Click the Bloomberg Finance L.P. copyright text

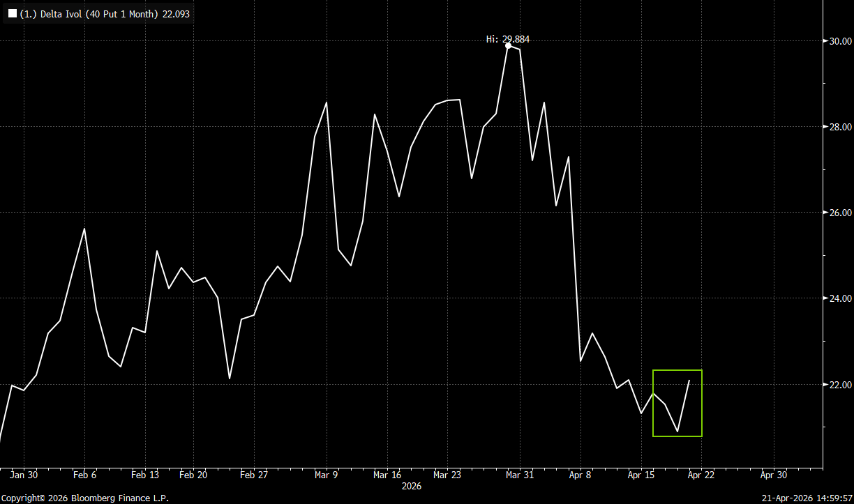[84, 498]
